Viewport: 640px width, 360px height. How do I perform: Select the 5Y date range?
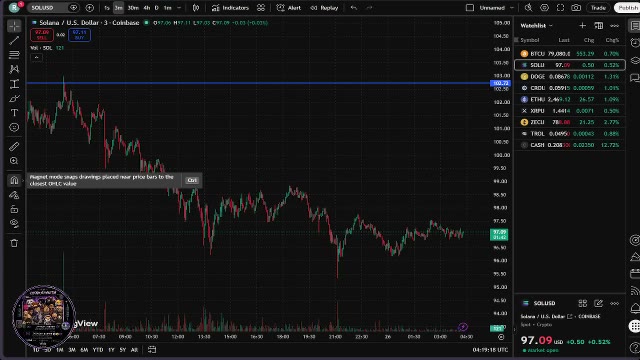click(122, 350)
